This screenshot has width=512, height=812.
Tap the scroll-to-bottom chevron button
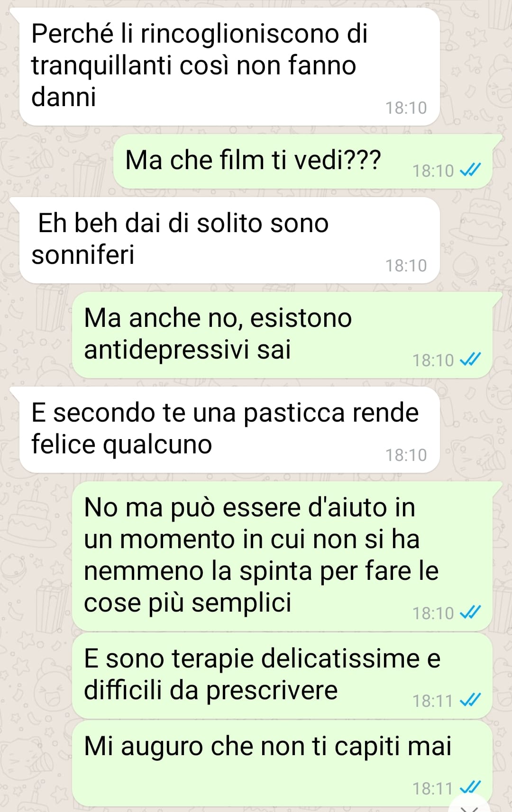coord(469,805)
